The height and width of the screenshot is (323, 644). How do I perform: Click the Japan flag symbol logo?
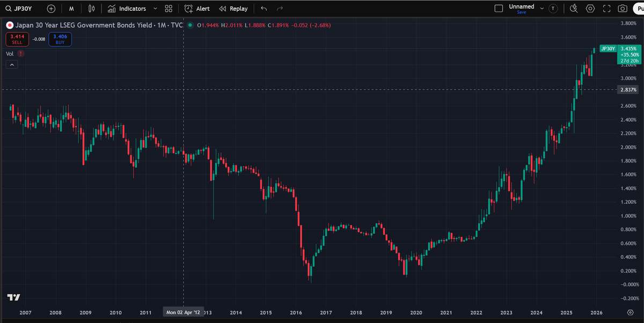(9, 25)
